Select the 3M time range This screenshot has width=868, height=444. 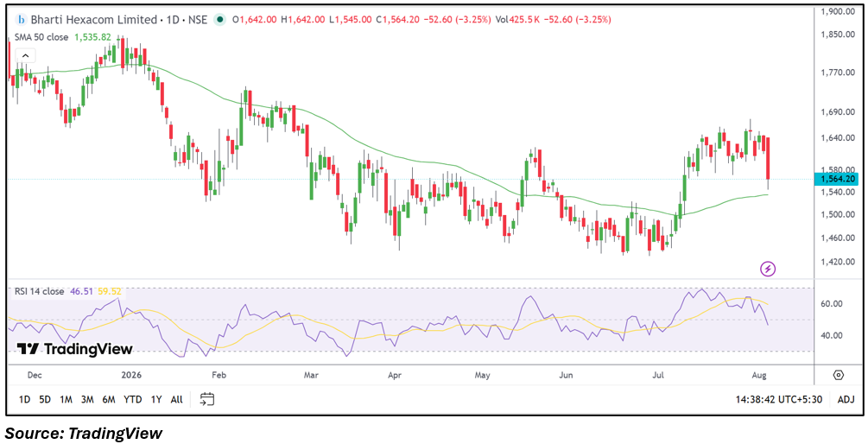(x=87, y=399)
